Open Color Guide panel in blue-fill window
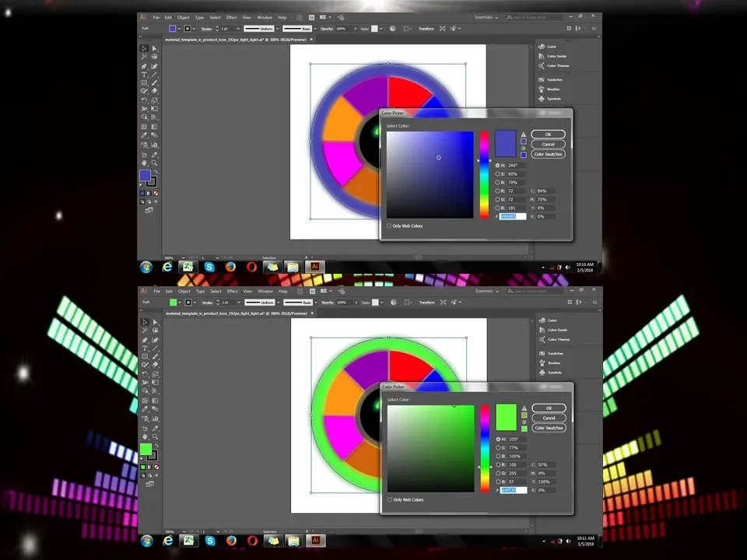This screenshot has width=747, height=560. [552, 56]
